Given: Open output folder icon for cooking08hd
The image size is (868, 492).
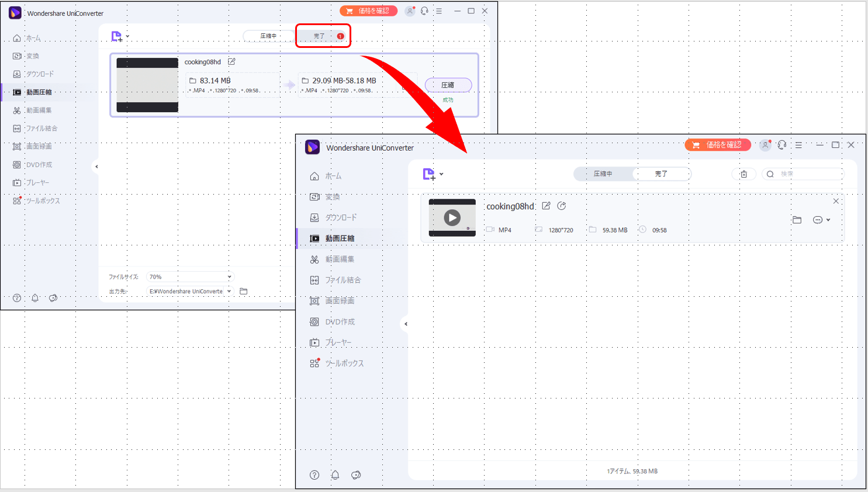Looking at the screenshot, I should 797,220.
